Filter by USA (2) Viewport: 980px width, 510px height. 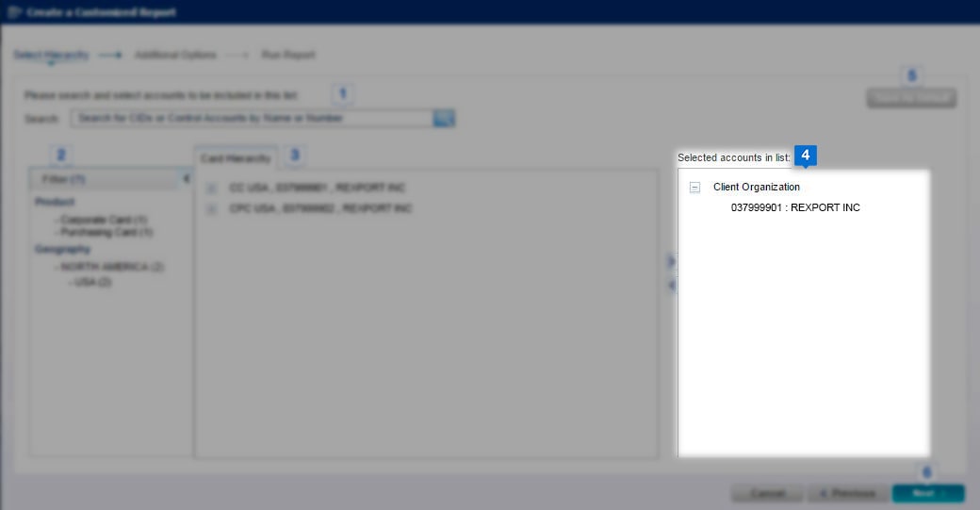(92, 282)
